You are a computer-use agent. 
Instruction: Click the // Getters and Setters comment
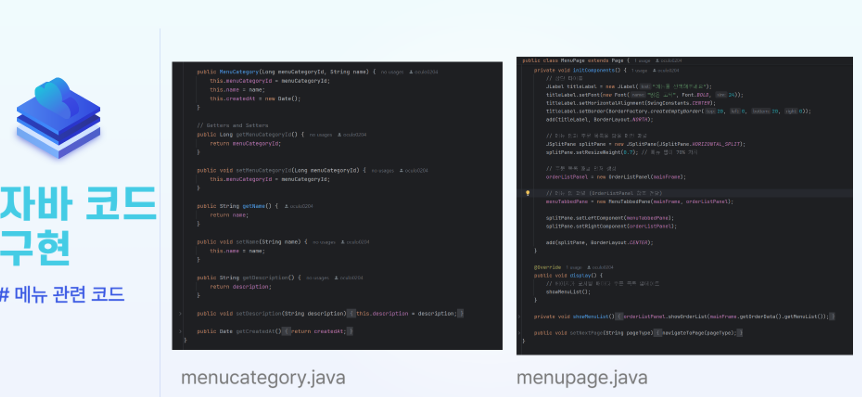233,125
